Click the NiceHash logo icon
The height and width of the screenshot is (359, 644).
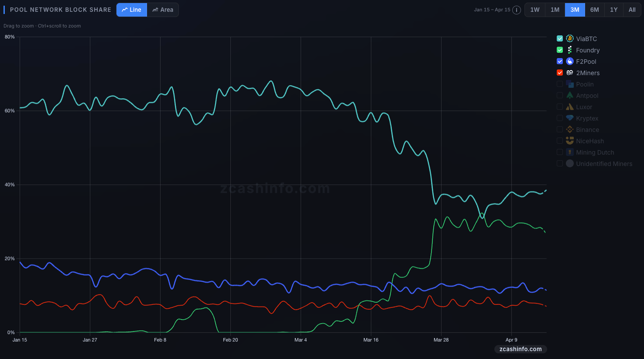(570, 141)
